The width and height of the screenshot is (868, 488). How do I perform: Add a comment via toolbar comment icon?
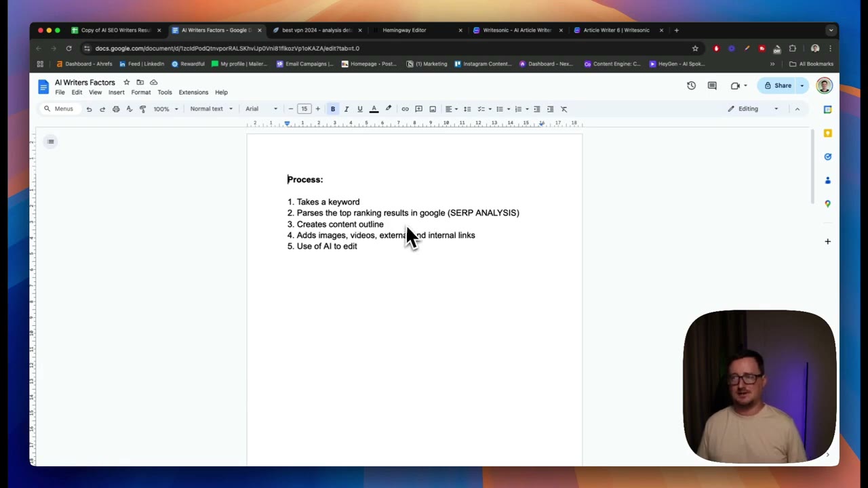click(x=418, y=109)
